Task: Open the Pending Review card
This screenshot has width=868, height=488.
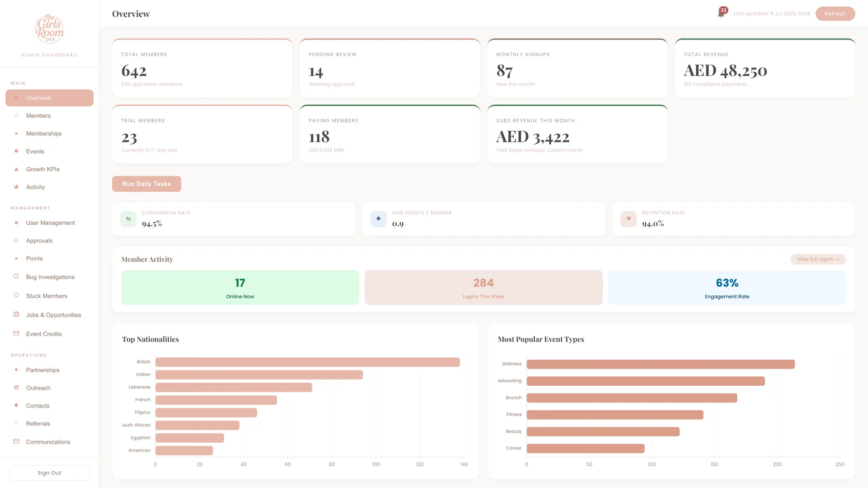Action: click(390, 68)
